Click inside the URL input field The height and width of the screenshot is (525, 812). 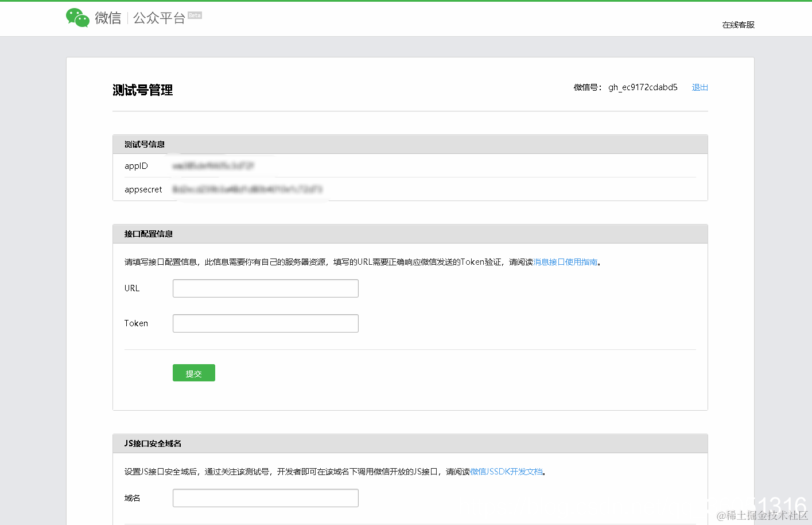pos(265,288)
